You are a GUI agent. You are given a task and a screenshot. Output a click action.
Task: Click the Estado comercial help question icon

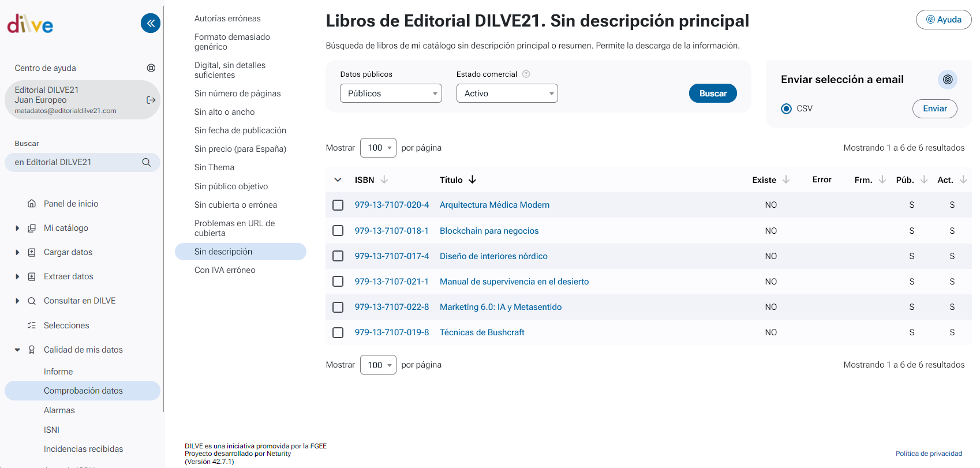pos(526,74)
